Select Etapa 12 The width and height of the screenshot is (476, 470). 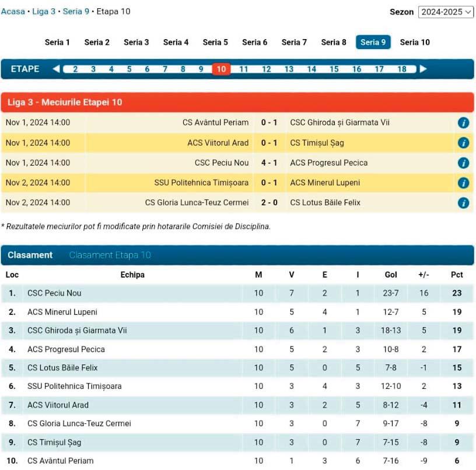(266, 69)
